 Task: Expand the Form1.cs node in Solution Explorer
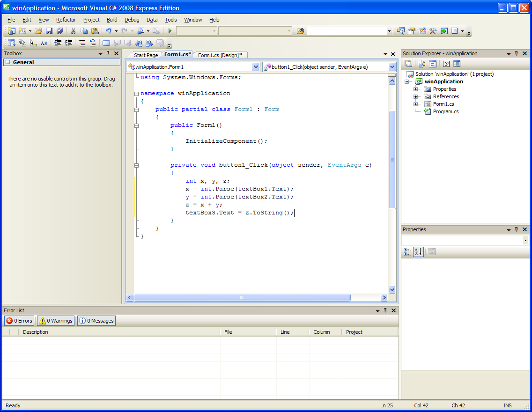click(415, 104)
